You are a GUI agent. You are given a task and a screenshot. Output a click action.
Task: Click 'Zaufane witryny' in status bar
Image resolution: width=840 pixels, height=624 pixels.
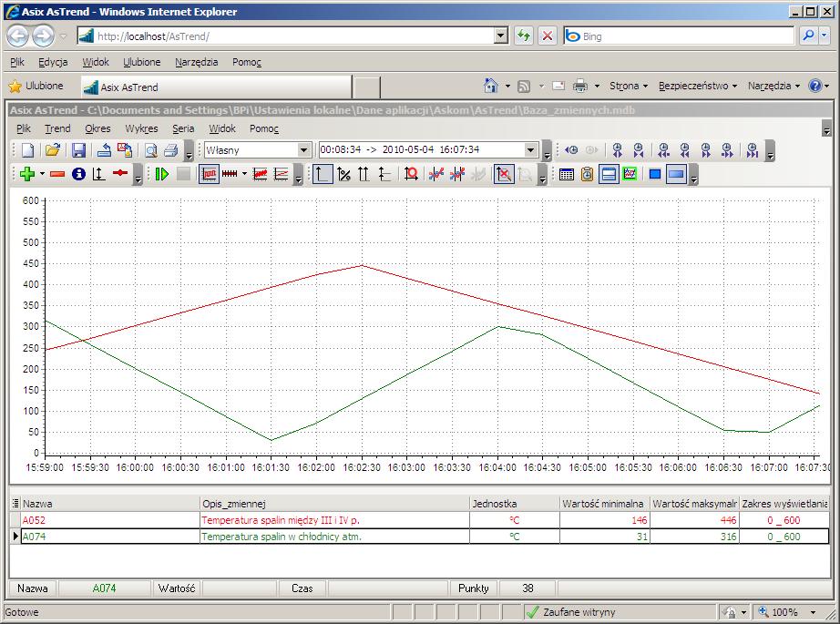point(579,612)
